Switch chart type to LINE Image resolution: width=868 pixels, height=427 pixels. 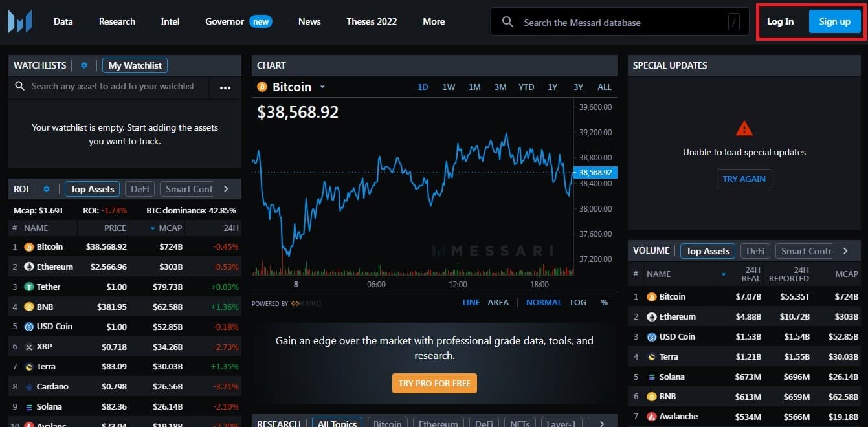click(471, 303)
